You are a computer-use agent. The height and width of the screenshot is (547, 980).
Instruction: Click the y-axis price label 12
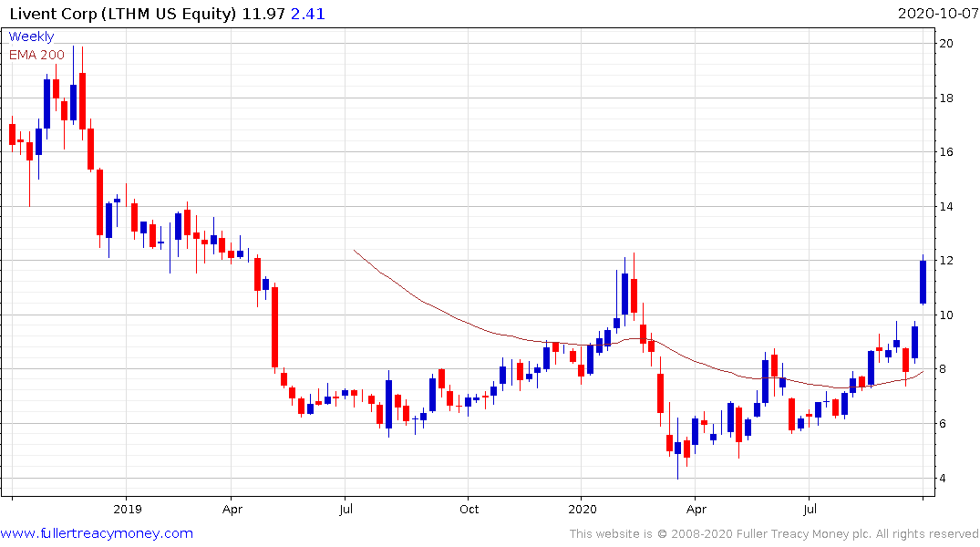coord(946,261)
